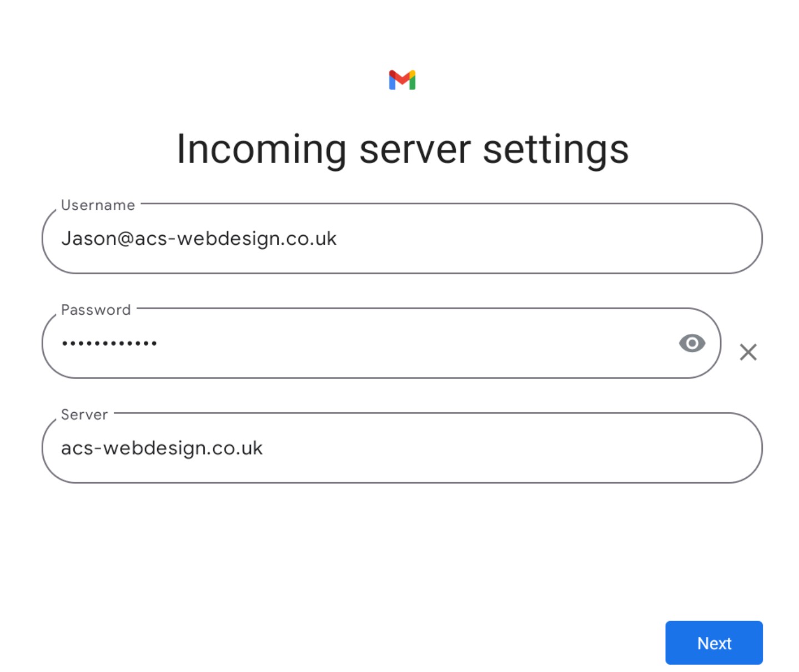Click the Gmail logo icon
This screenshot has width=799, height=672.
click(x=402, y=80)
